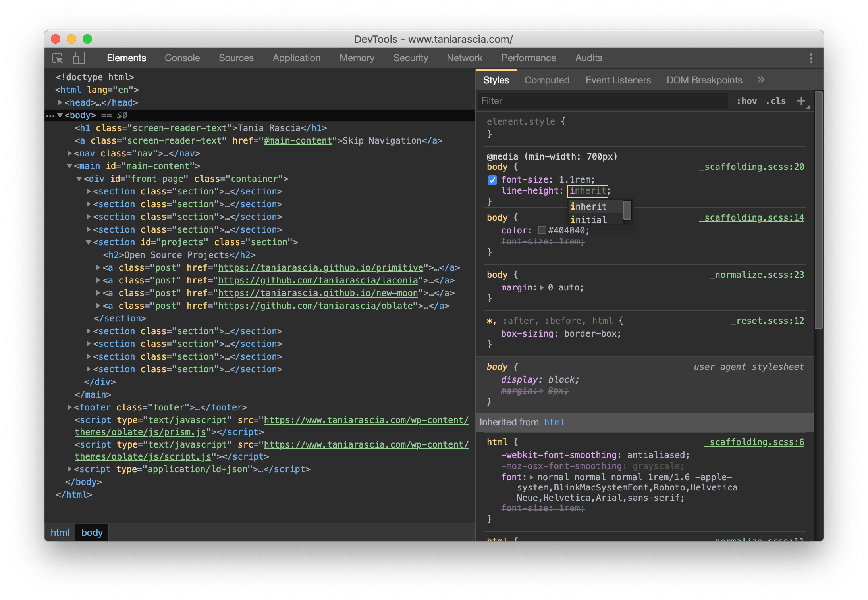The height and width of the screenshot is (600, 868).
Task: Click the Network panel icon
Action: point(464,58)
